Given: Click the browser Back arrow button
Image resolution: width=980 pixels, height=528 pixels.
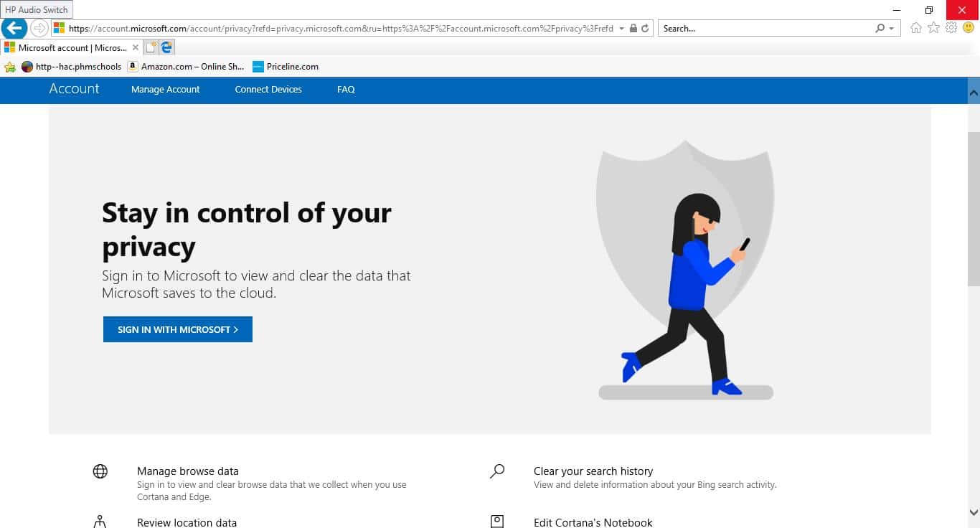Looking at the screenshot, I should (14, 28).
